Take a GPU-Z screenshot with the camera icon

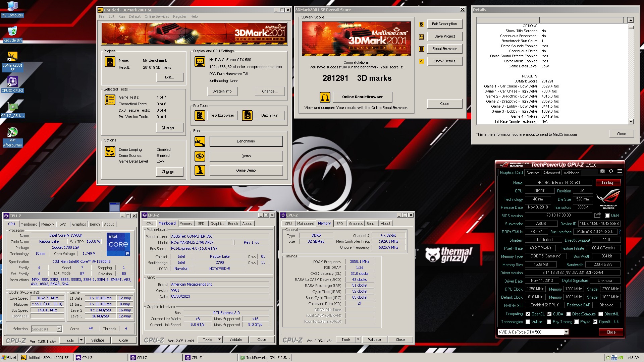click(x=602, y=171)
